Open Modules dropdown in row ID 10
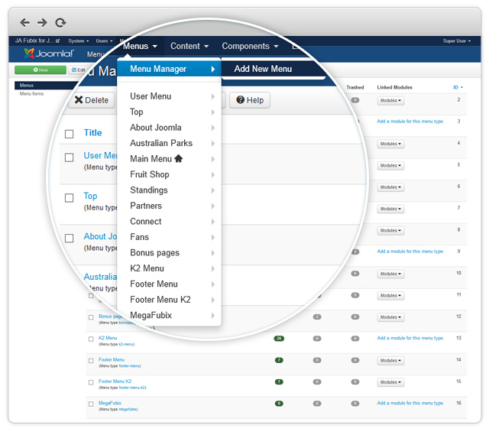This screenshot has height=448, width=489. (390, 274)
